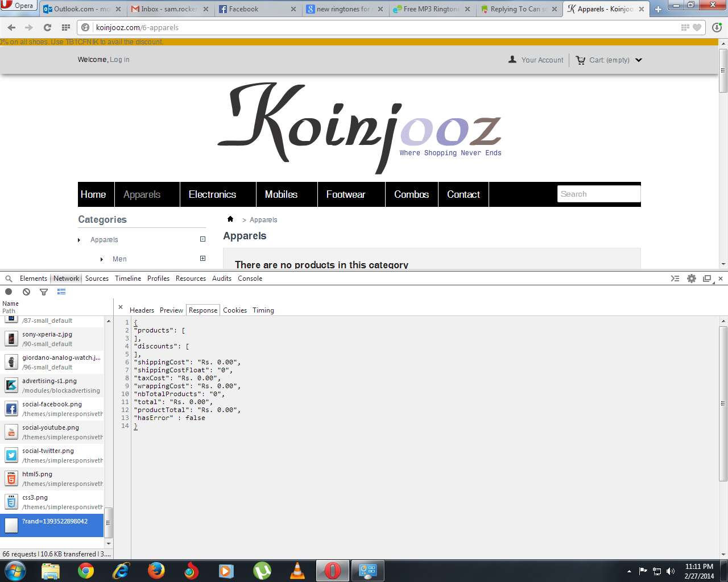Open the Opera main menu

coord(18,6)
